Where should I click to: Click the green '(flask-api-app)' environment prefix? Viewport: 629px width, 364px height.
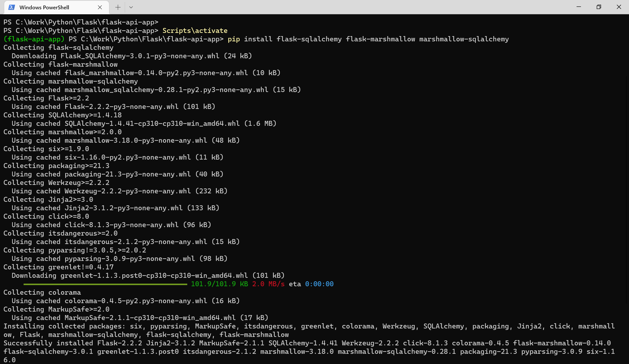pyautogui.click(x=34, y=39)
